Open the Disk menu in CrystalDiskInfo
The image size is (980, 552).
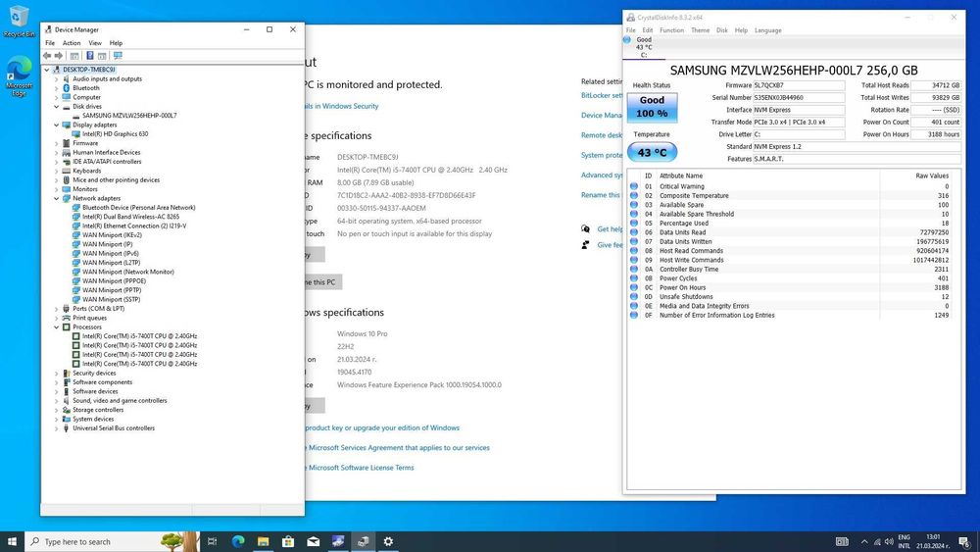tap(722, 30)
